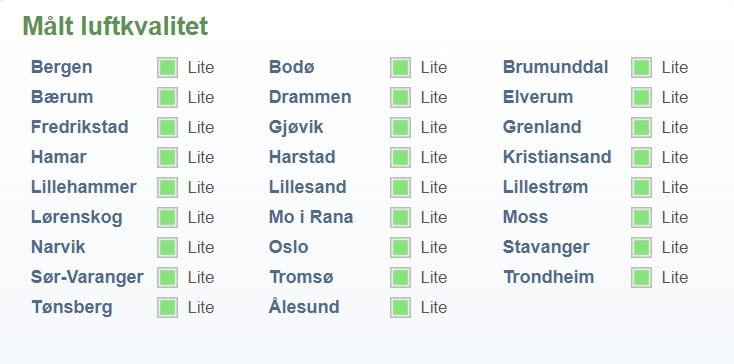Go to the Lillehammer city page
Image resolution: width=734 pixels, height=364 pixels.
84,187
